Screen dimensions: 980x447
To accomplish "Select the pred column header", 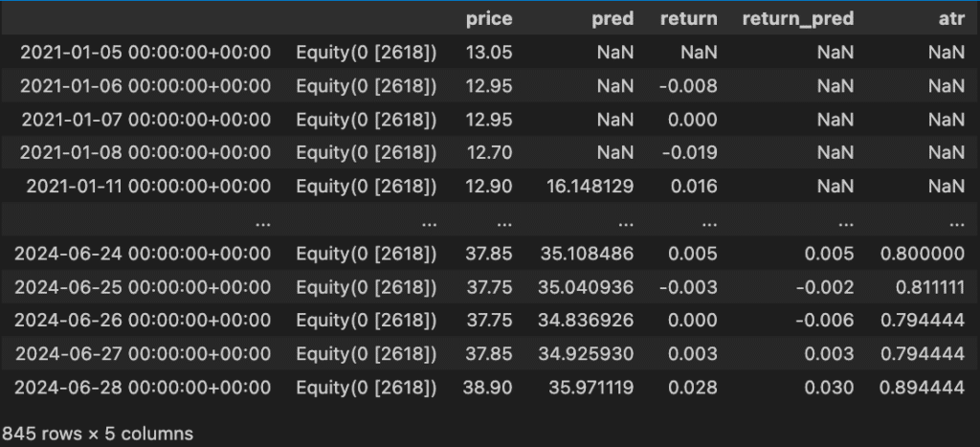I will click(x=612, y=18).
